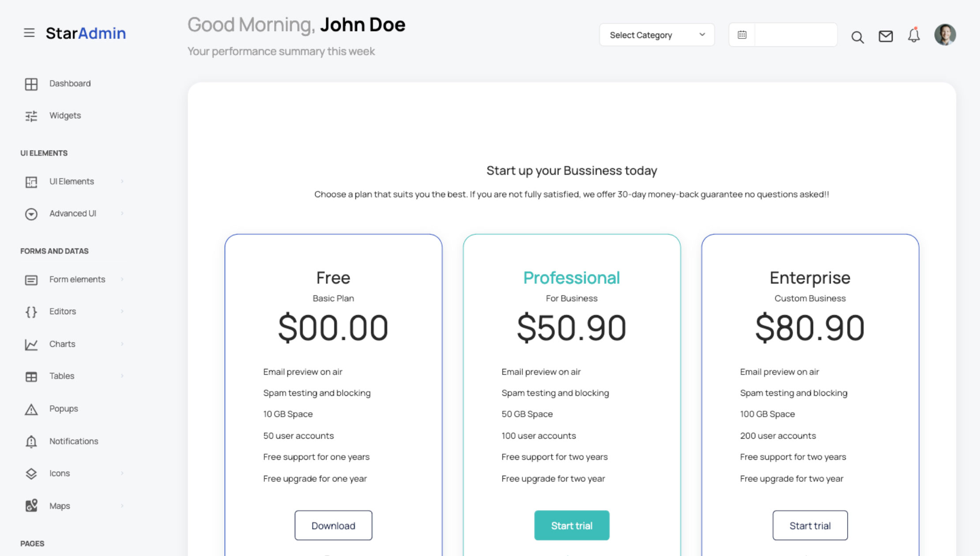Expand the Advanced UI submenu arrow
980x556 pixels.
coord(122,214)
